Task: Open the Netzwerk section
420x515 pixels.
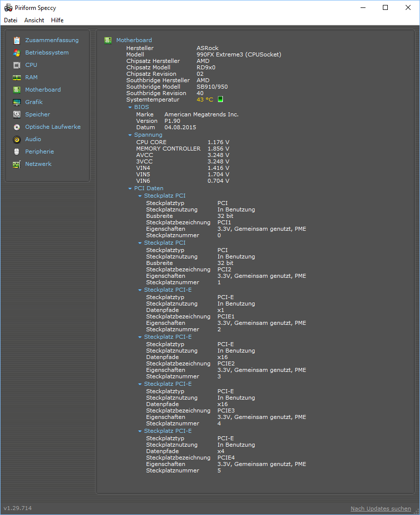Action: (x=39, y=164)
